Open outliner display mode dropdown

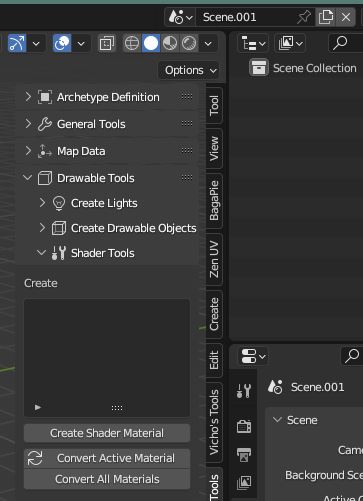pyautogui.click(x=290, y=43)
